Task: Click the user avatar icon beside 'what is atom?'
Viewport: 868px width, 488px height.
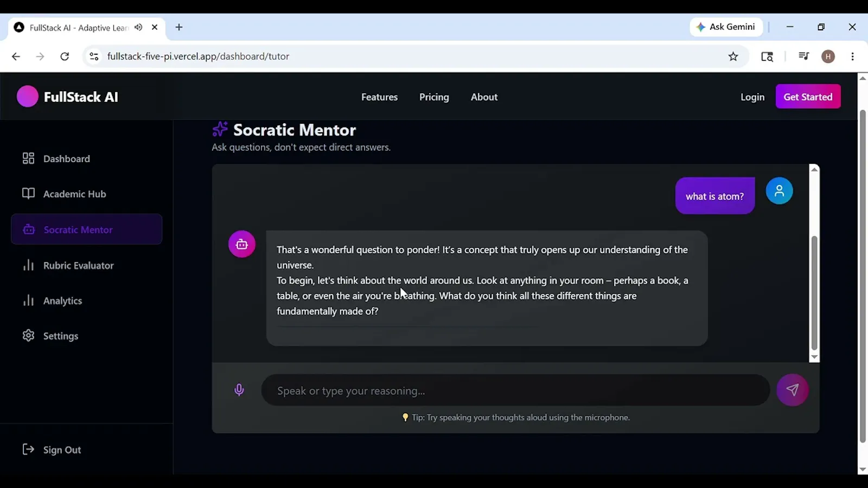Action: 779,191
